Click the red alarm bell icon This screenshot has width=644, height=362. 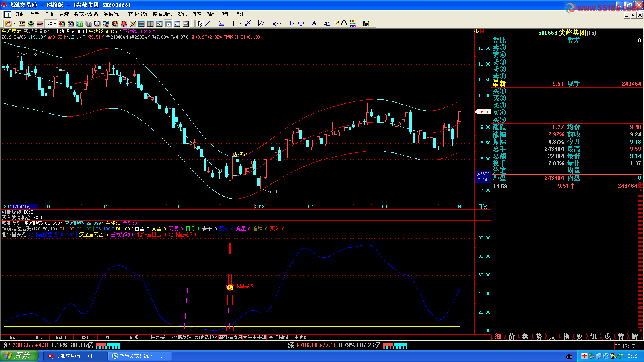coord(124,24)
